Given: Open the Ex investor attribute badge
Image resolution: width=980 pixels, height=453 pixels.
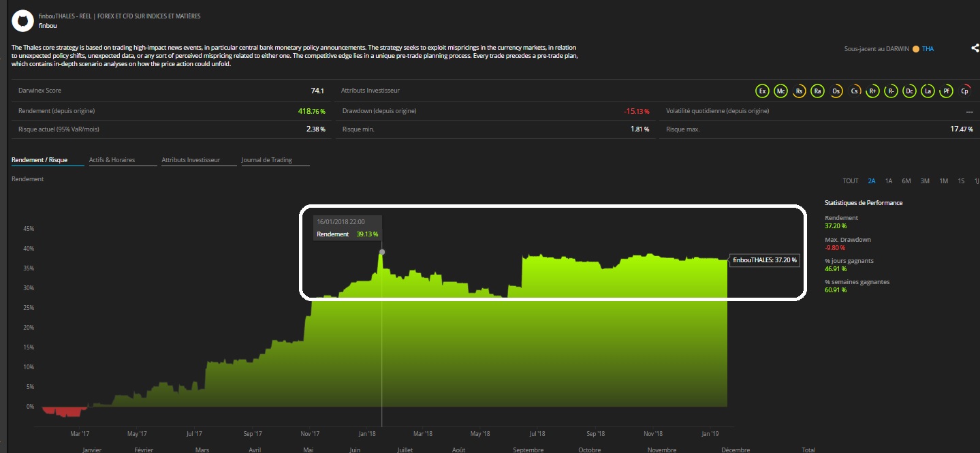Looking at the screenshot, I should point(763,91).
